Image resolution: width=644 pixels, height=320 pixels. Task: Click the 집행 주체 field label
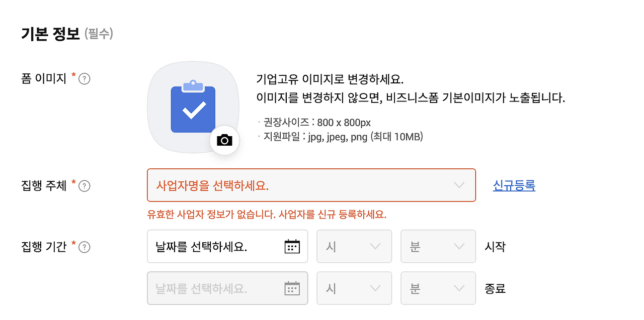pos(44,186)
